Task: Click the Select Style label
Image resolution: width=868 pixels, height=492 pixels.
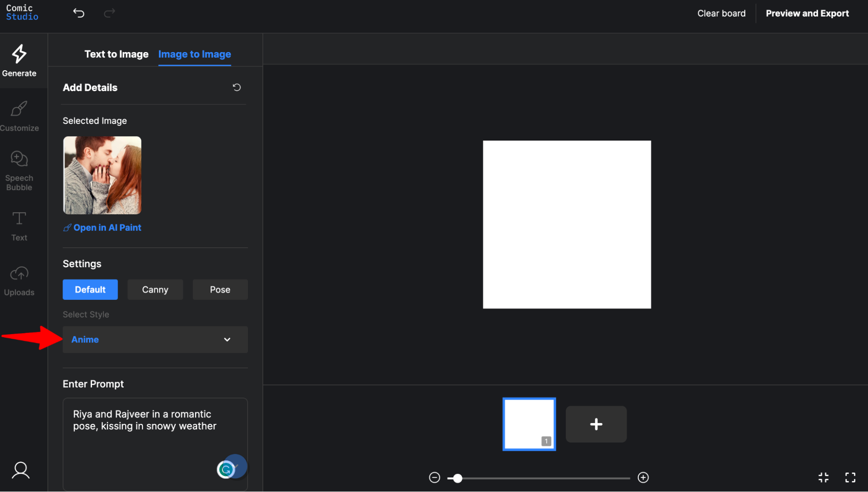Action: (86, 315)
